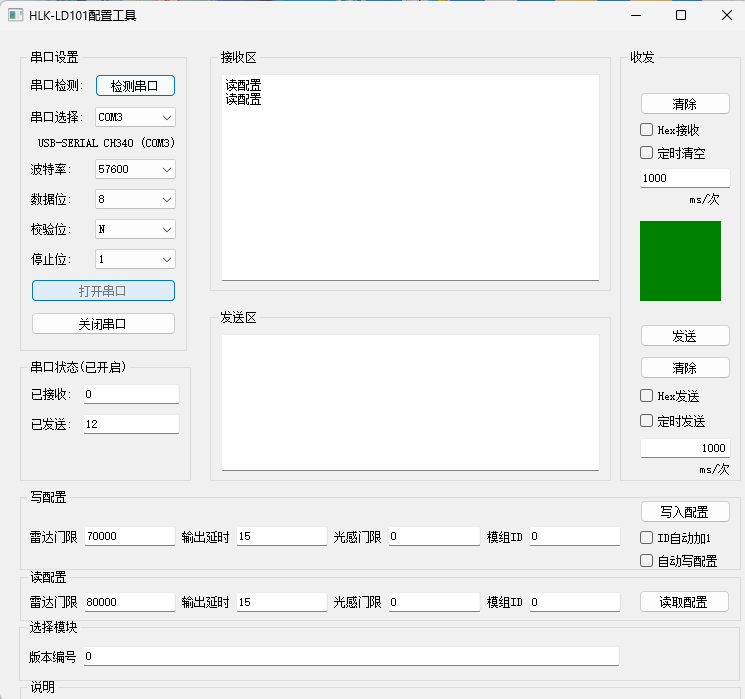Click the USB-SERIAL CH340 (COM3) label
Image resolution: width=745 pixels, height=699 pixels.
[x=106, y=143]
